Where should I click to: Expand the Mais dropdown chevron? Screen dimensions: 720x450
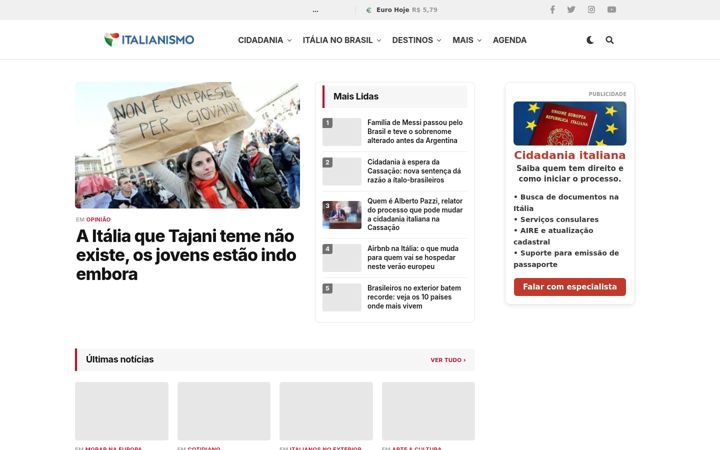click(x=479, y=40)
